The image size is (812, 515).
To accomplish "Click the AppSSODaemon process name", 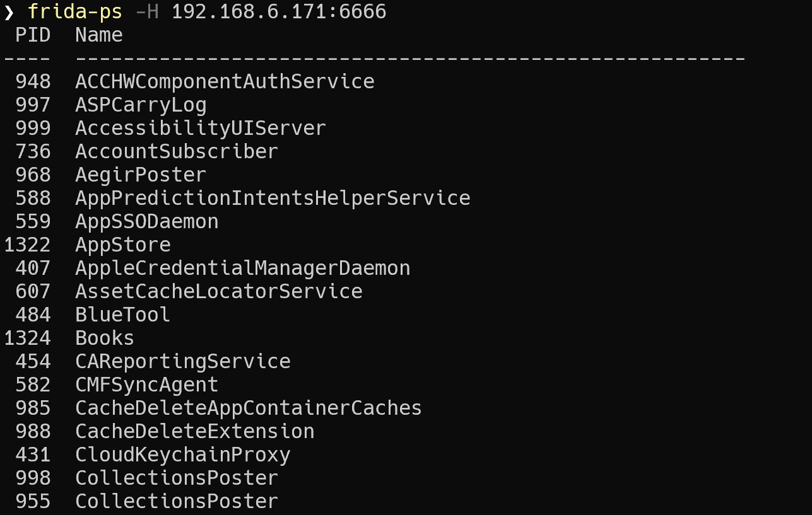I will click(147, 221).
